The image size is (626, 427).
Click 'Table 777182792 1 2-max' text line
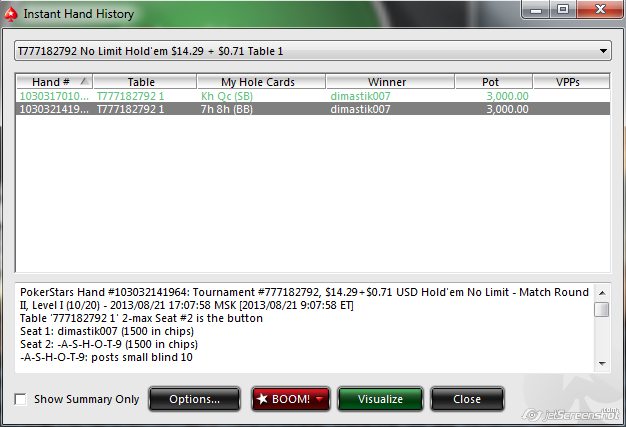click(141, 318)
